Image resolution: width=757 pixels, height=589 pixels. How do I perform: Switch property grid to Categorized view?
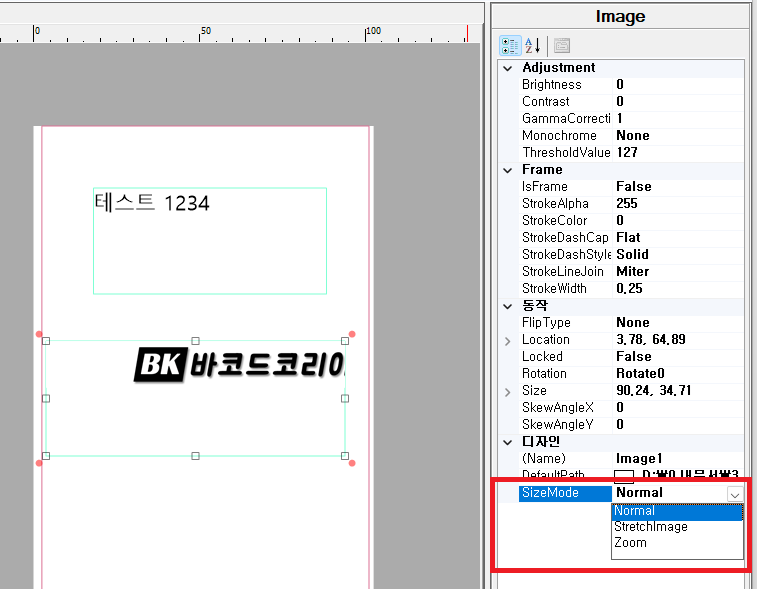coord(510,46)
